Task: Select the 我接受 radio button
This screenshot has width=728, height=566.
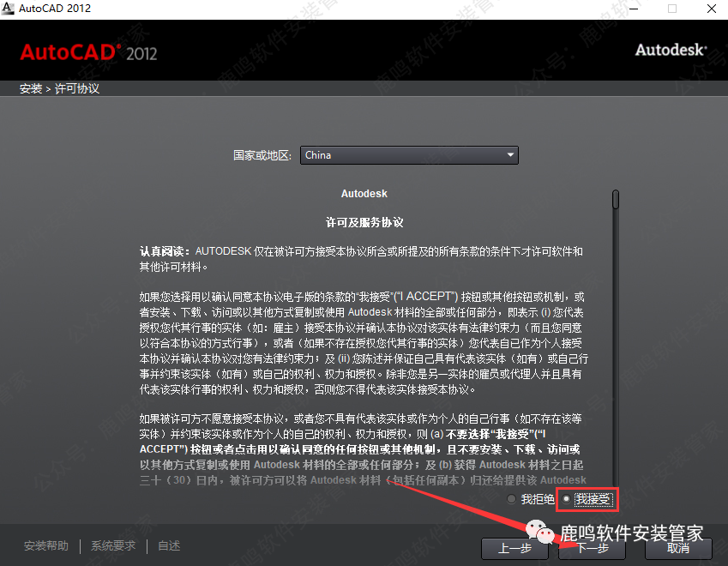Action: pos(567,498)
